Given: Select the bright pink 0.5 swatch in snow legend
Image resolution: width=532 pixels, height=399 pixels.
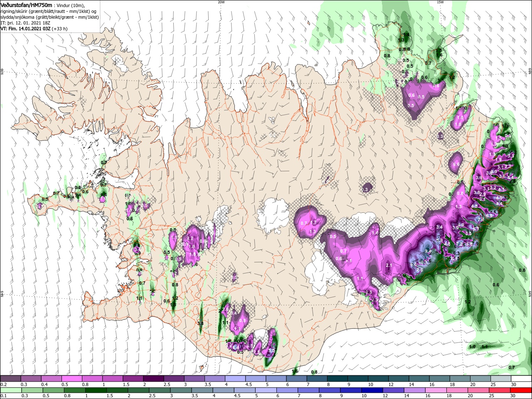Looking at the screenshot, I should pos(71,379).
